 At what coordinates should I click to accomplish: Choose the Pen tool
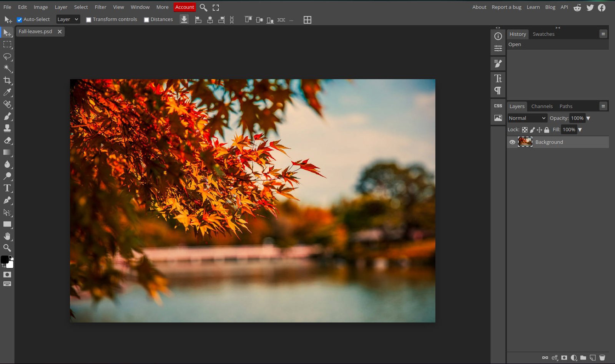point(7,200)
